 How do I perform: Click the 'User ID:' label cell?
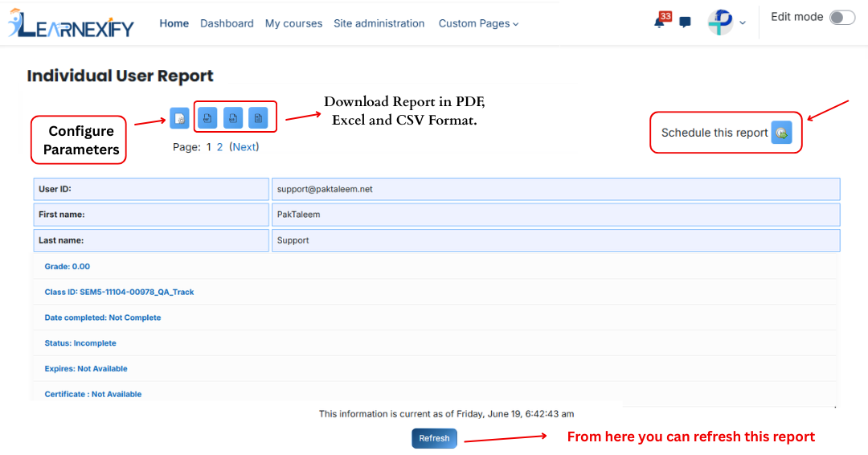(x=151, y=189)
